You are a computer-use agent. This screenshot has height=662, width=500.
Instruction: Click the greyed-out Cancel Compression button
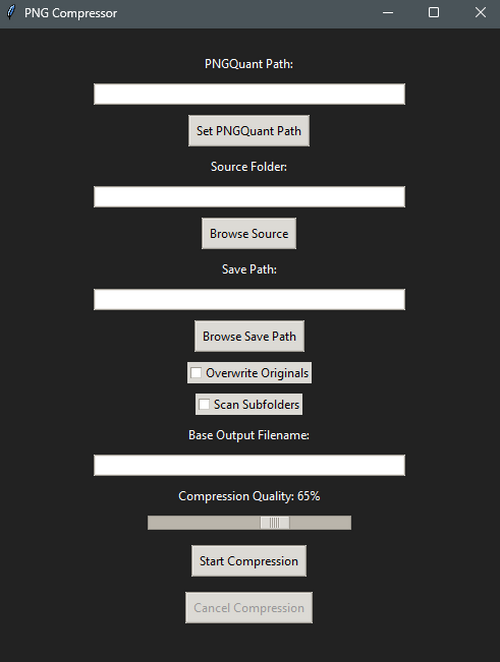pos(249,608)
